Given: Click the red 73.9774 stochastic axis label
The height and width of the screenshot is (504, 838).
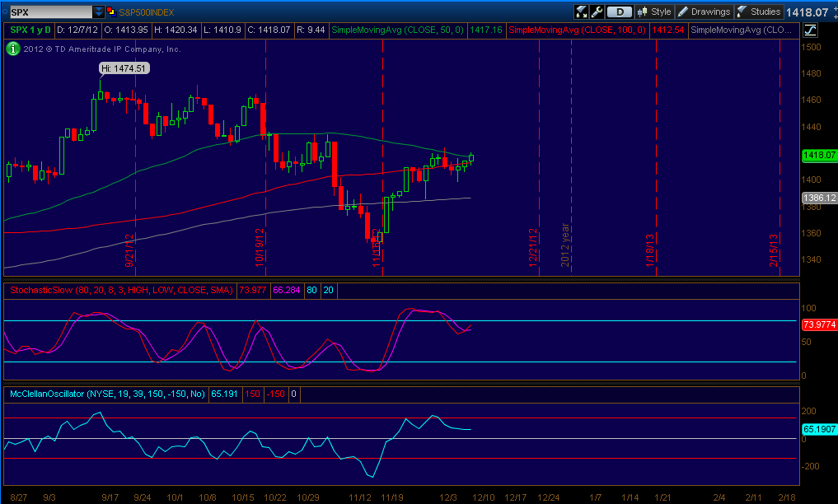Looking at the screenshot, I should [819, 324].
